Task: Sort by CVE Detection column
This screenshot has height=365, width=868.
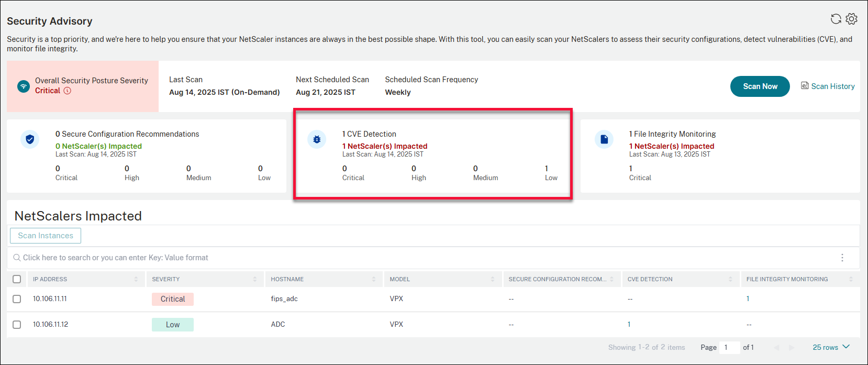Action: (x=730, y=279)
